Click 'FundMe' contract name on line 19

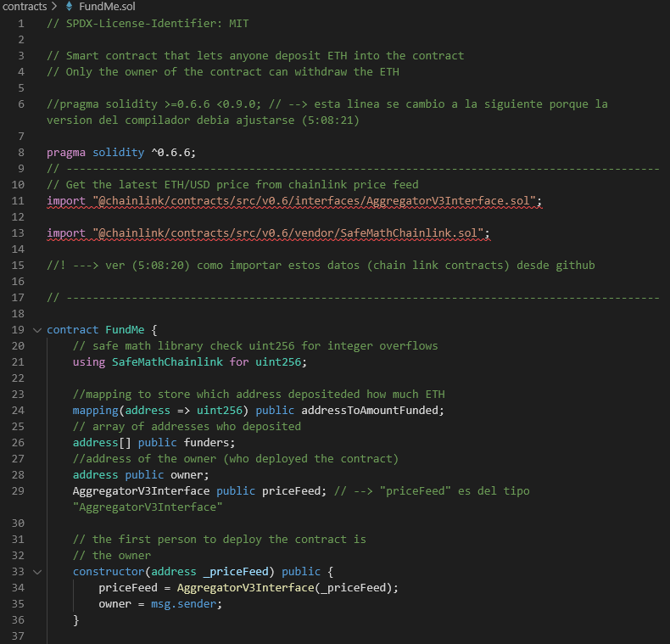click(125, 330)
